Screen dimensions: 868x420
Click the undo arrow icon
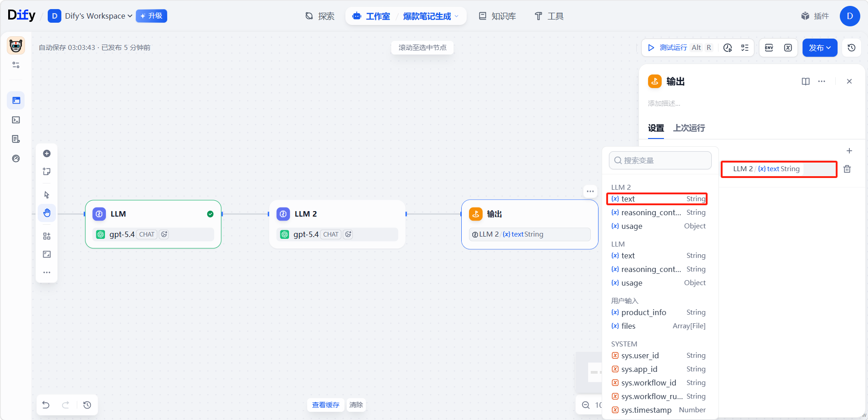click(46, 405)
